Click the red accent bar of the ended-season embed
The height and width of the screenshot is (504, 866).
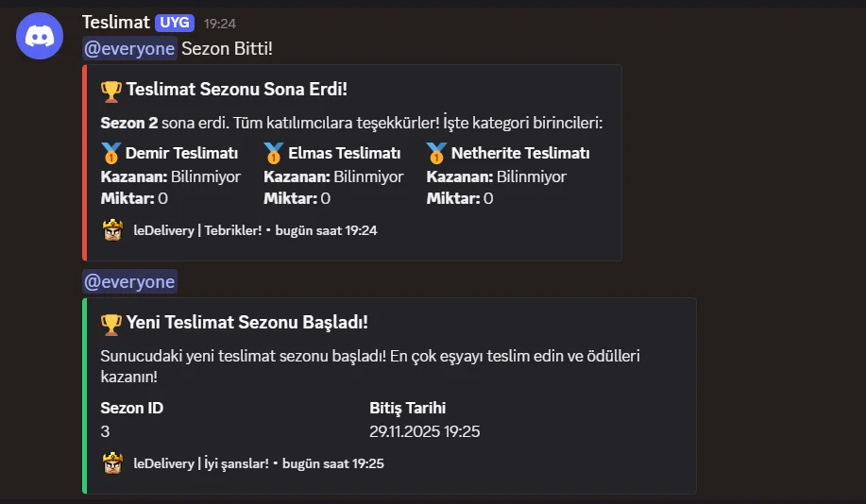click(x=84, y=163)
